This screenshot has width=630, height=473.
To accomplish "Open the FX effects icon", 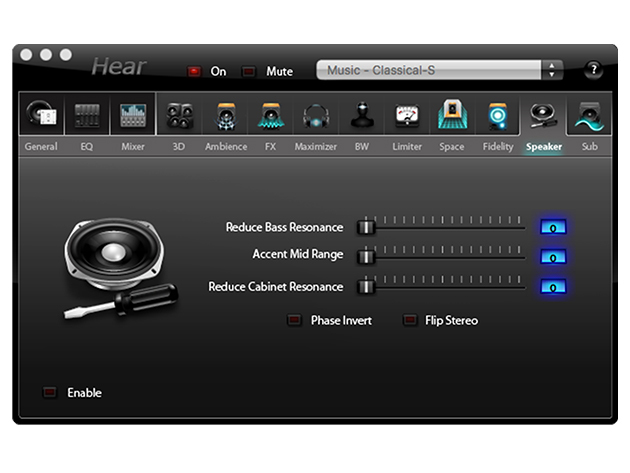I will point(271,116).
